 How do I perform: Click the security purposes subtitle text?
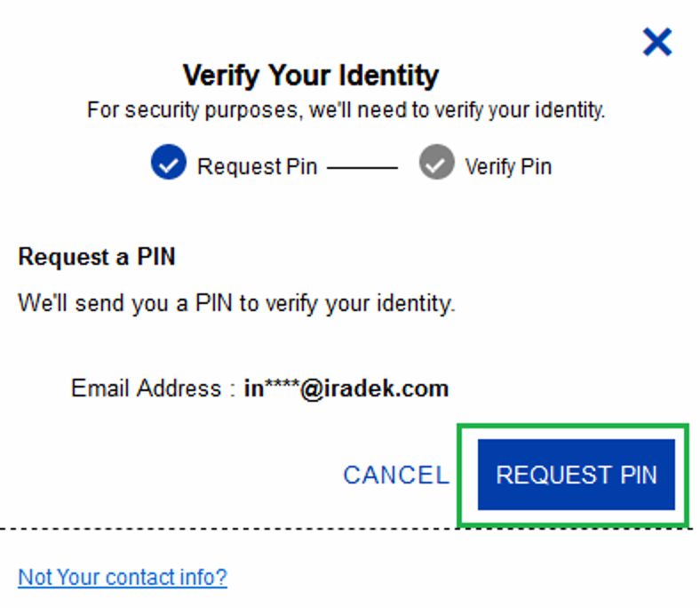click(346, 110)
